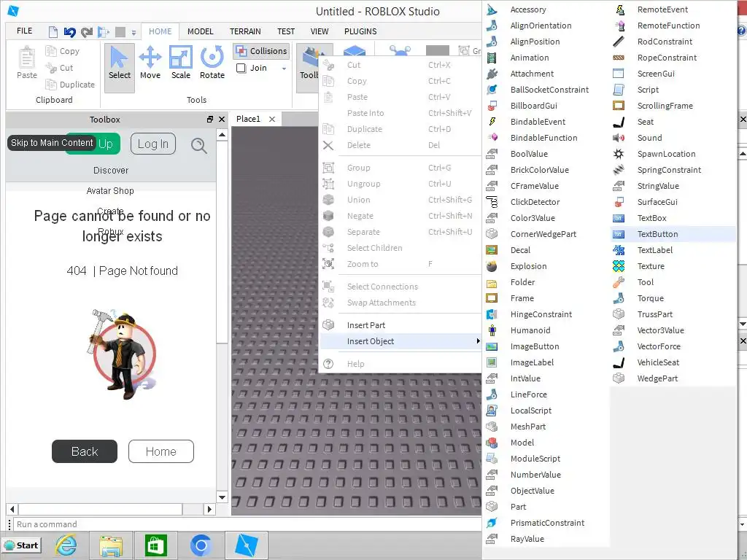Open Internet Explorer from taskbar
Screen dimensions: 747x560
tap(66, 545)
